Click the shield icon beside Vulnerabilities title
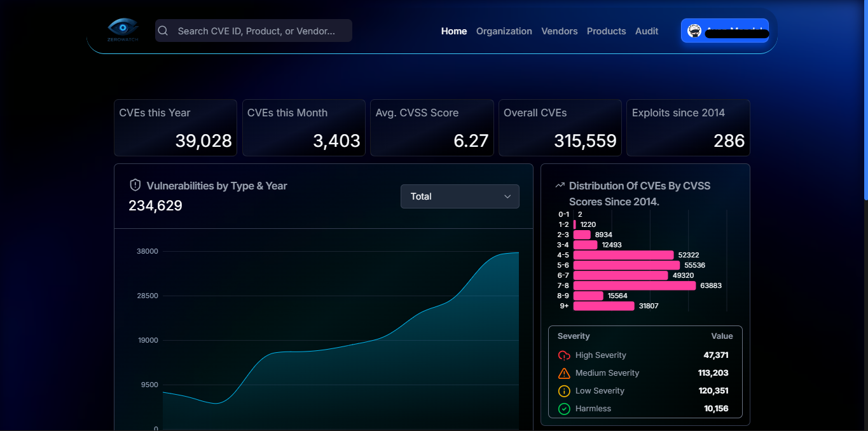Screen dimensions: 868x431 click(135, 185)
